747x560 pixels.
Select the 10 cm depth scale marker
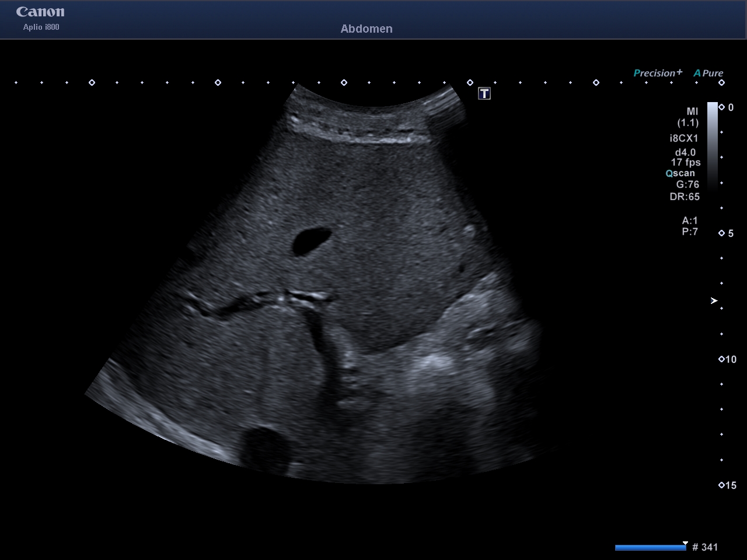[x=728, y=359]
